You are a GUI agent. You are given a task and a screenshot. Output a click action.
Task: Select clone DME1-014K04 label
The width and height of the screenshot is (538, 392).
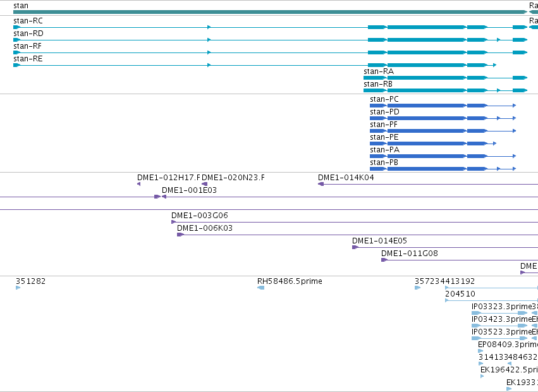[346, 178]
